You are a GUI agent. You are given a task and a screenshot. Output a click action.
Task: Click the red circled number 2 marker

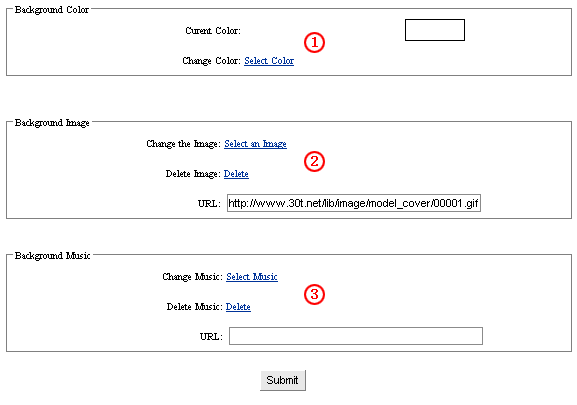pos(314,161)
